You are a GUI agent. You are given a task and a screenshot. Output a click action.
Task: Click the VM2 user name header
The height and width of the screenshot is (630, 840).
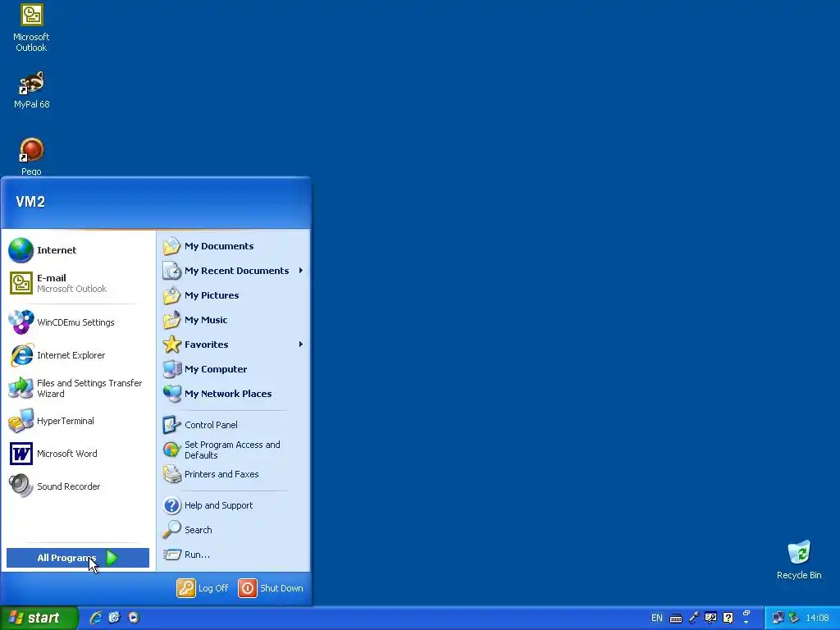[x=30, y=202]
